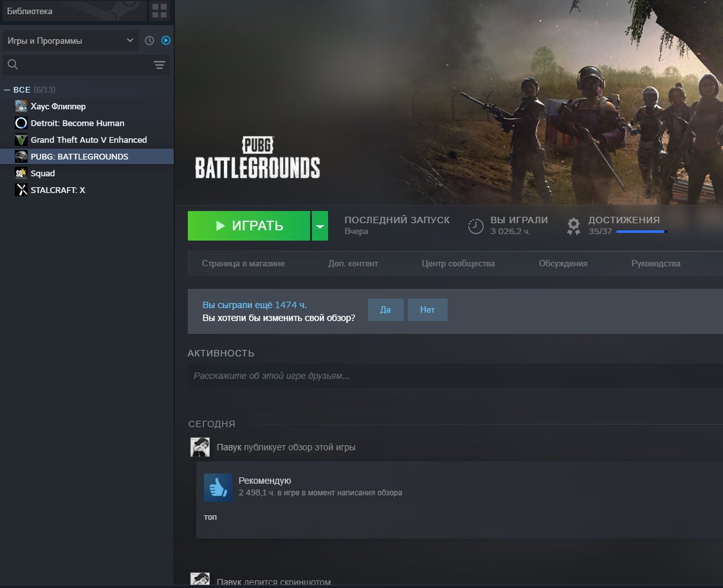Open Страница в магазине tab
This screenshot has height=588, width=723.
pos(243,263)
